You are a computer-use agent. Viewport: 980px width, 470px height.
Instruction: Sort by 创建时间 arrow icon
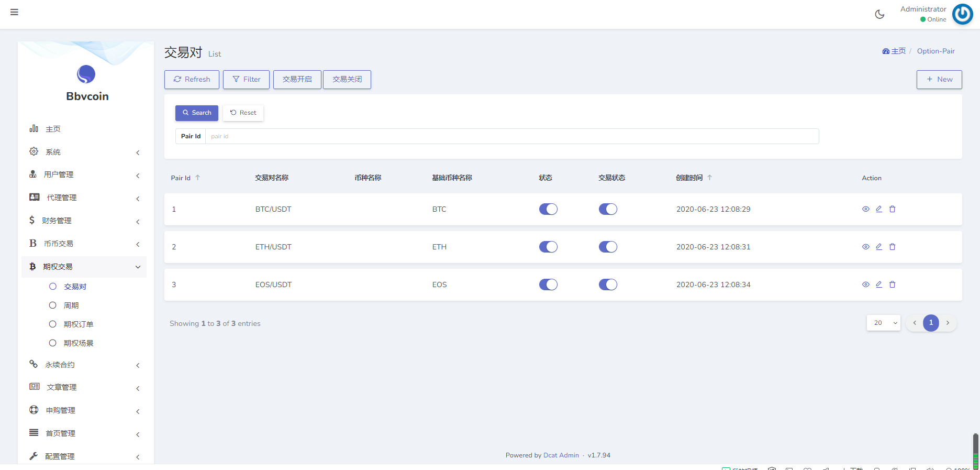(710, 178)
